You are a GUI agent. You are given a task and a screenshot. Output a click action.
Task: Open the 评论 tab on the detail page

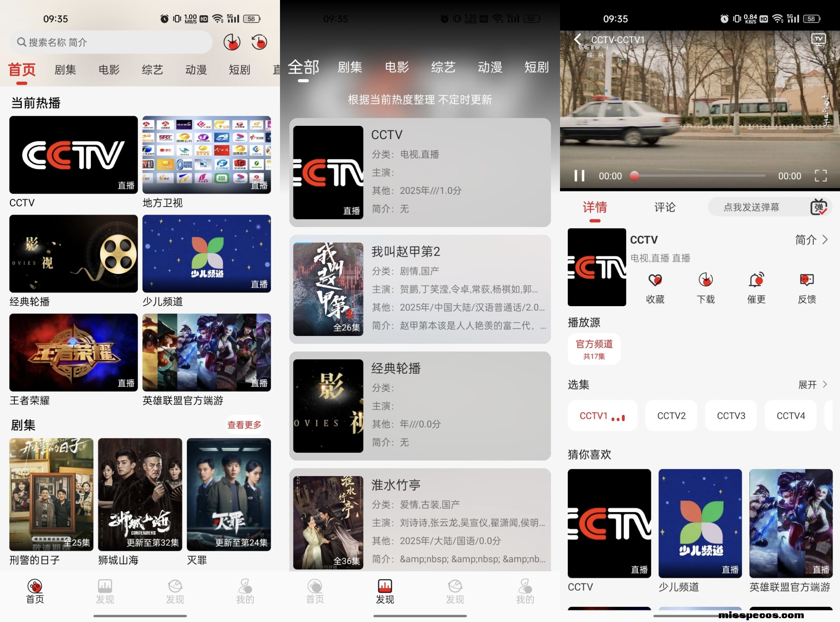click(x=664, y=207)
